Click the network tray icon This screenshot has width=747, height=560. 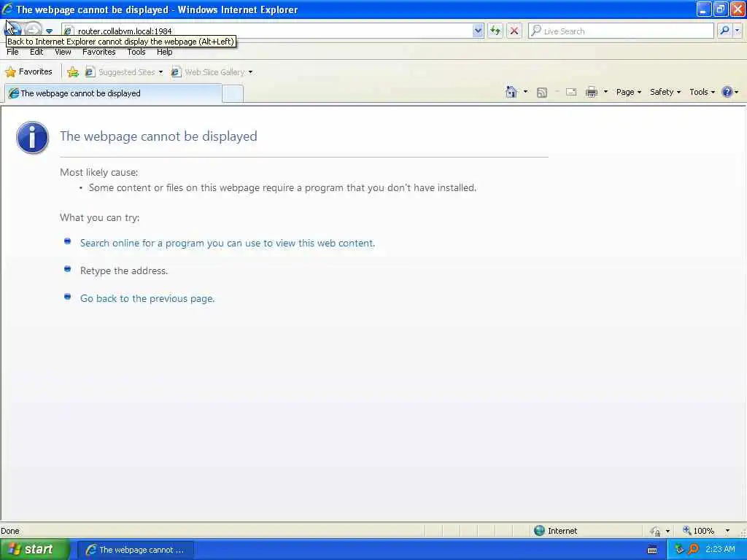point(679,550)
